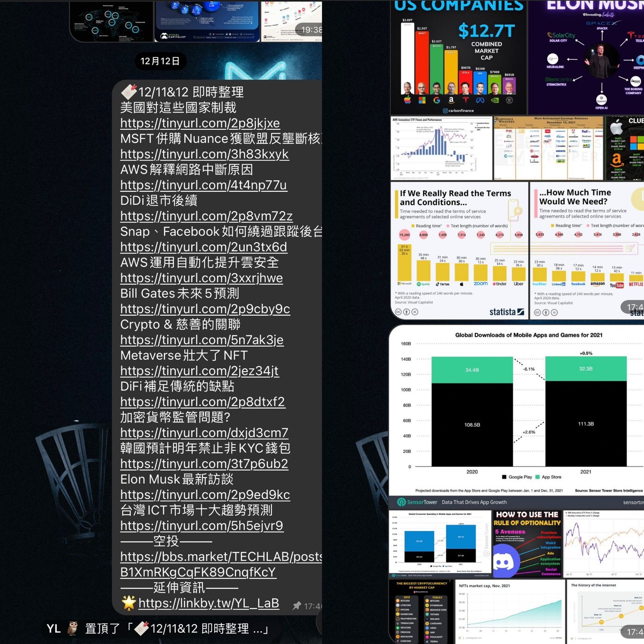Open ARK ETF price change line chart
644x644 pixels.
coord(604,544)
